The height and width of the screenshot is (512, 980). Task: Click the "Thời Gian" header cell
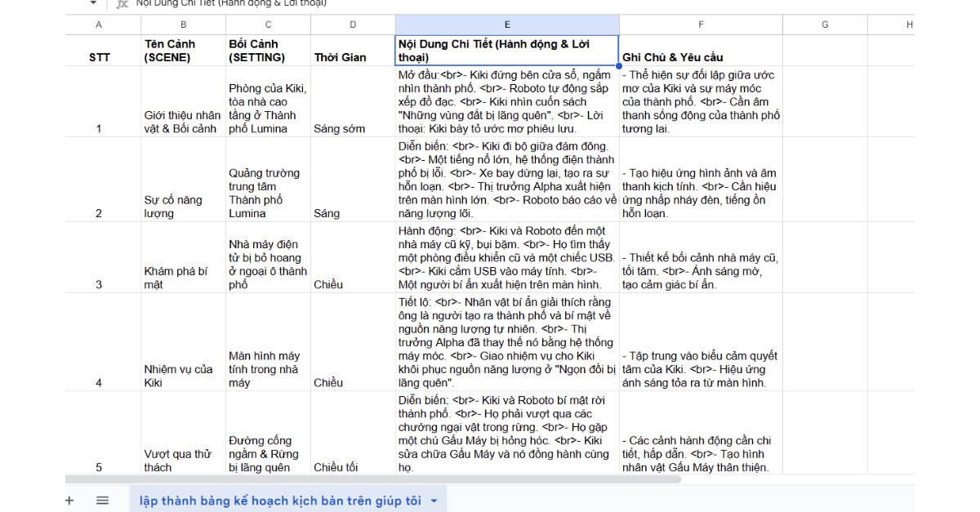click(x=353, y=51)
